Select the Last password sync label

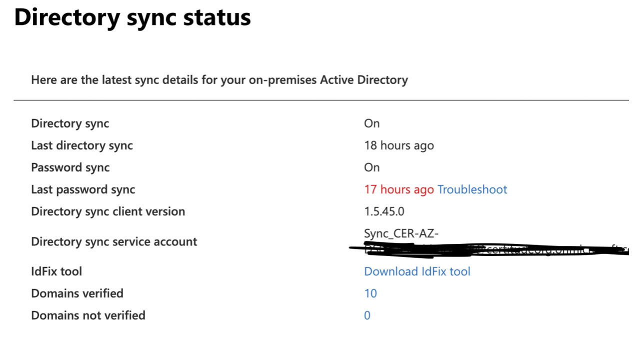click(x=83, y=189)
